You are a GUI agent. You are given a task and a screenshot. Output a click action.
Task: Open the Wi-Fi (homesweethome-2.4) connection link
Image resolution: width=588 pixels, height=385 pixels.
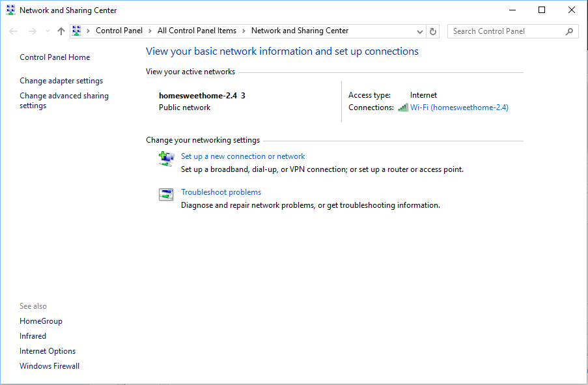459,107
